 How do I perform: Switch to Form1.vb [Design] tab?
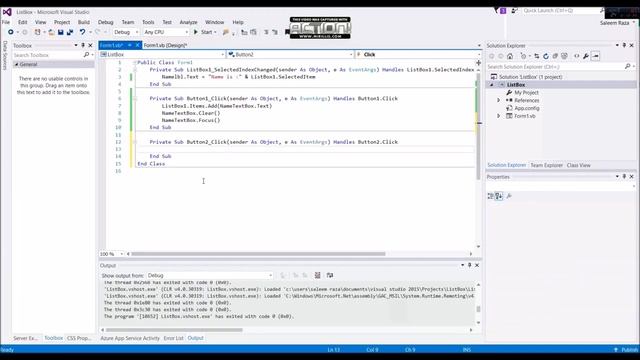coord(165,45)
